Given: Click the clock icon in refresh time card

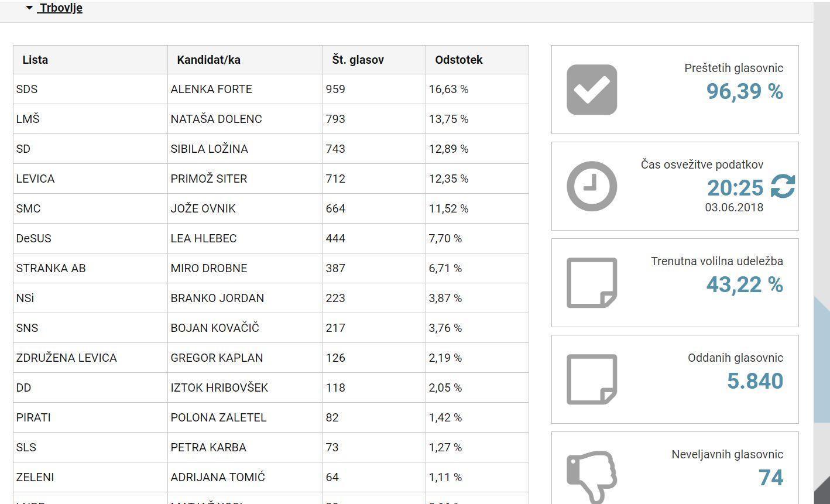Looking at the screenshot, I should tap(592, 186).
